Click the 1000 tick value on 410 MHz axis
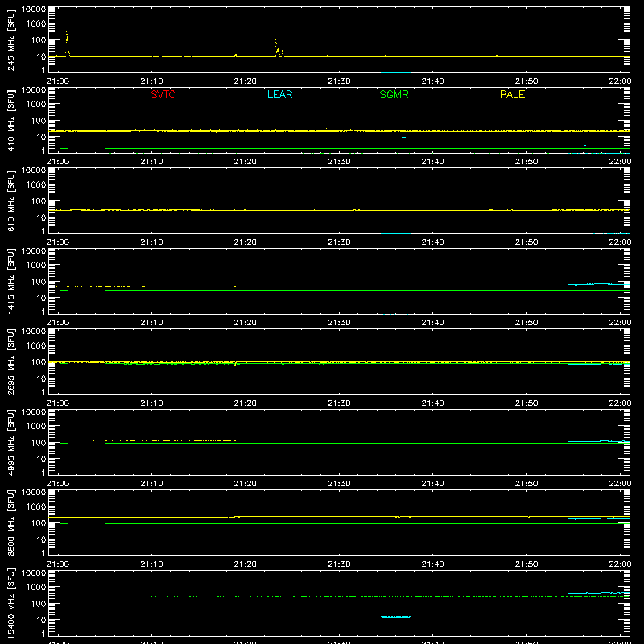Viewport: 644px width, 644px height. (36, 105)
